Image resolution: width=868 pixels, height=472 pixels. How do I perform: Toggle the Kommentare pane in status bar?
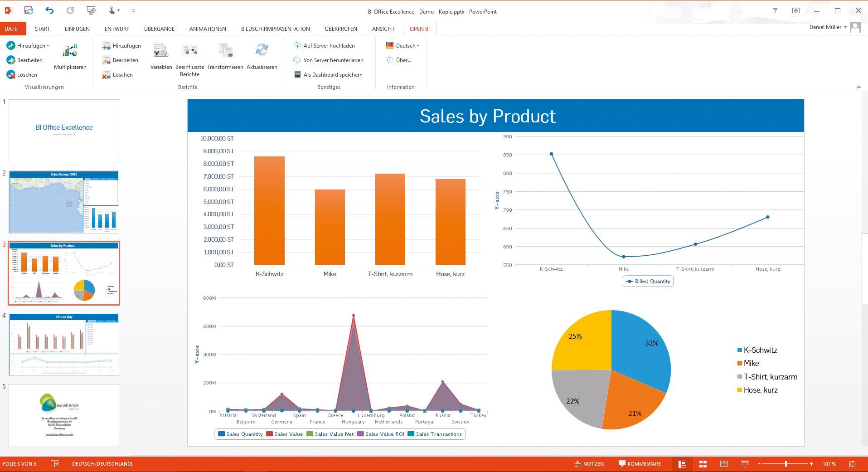click(x=640, y=464)
